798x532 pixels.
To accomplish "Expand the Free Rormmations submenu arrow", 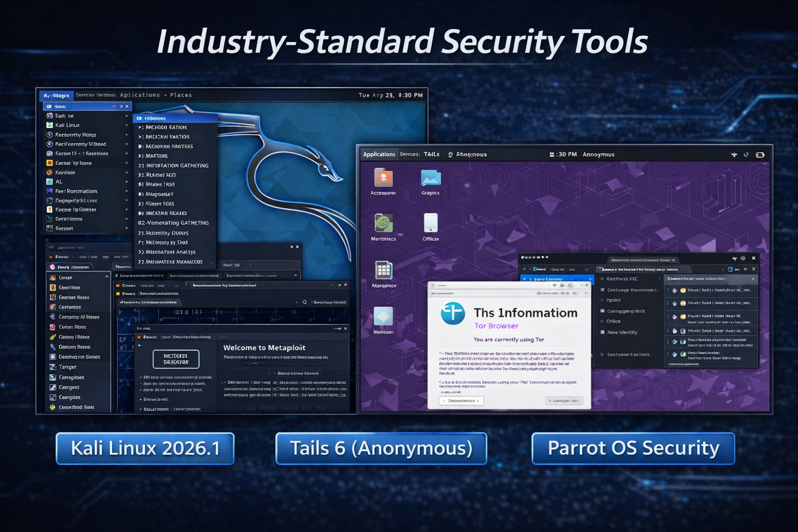I will (126, 191).
